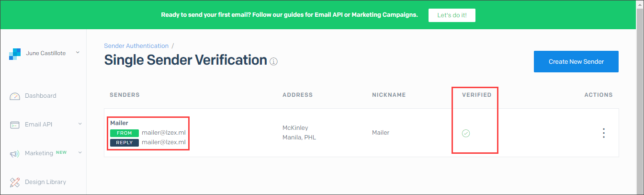Screen dimensions: 644x195
Task: Click the REPLY label badge
Action: pos(124,143)
